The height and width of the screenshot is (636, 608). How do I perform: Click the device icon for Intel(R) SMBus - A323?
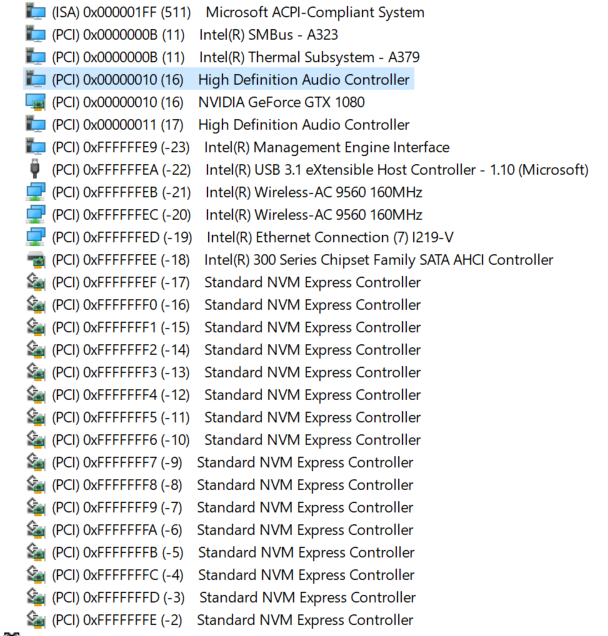click(x=35, y=34)
